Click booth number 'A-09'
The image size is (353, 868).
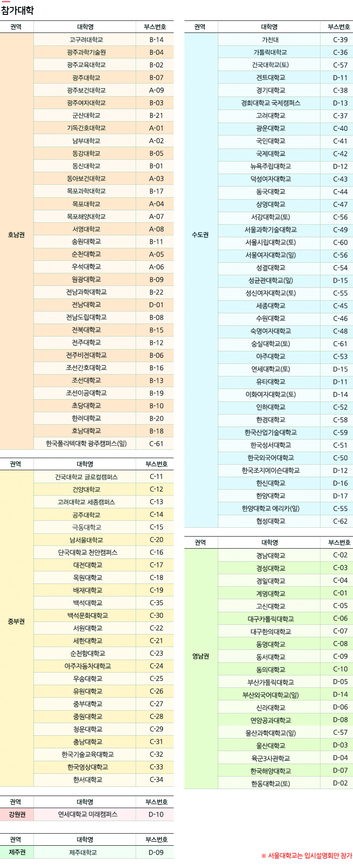157,90
